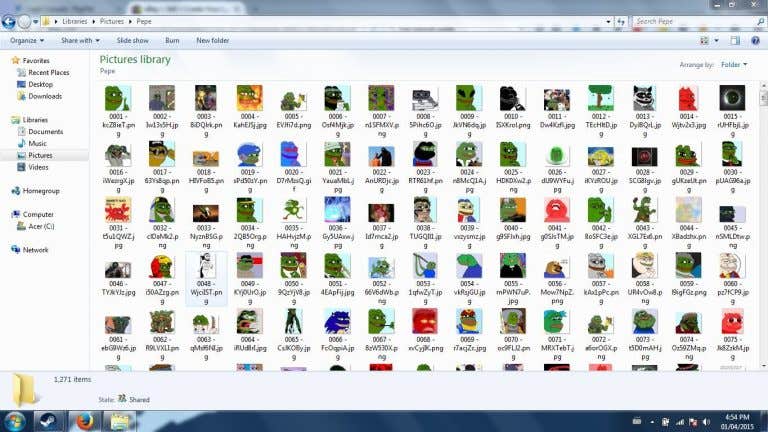768x432 pixels.
Task: Select the image thumbnail numbered 0048
Action: (x=206, y=279)
